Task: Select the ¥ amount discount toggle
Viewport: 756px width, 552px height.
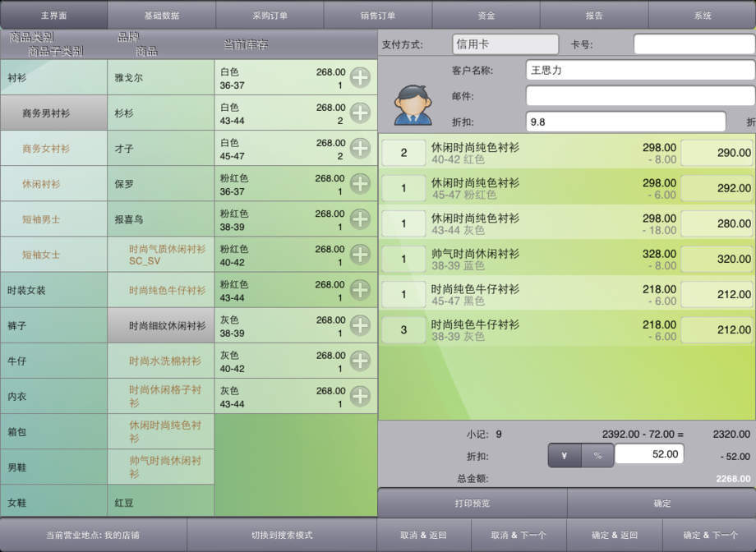Action: pyautogui.click(x=565, y=455)
